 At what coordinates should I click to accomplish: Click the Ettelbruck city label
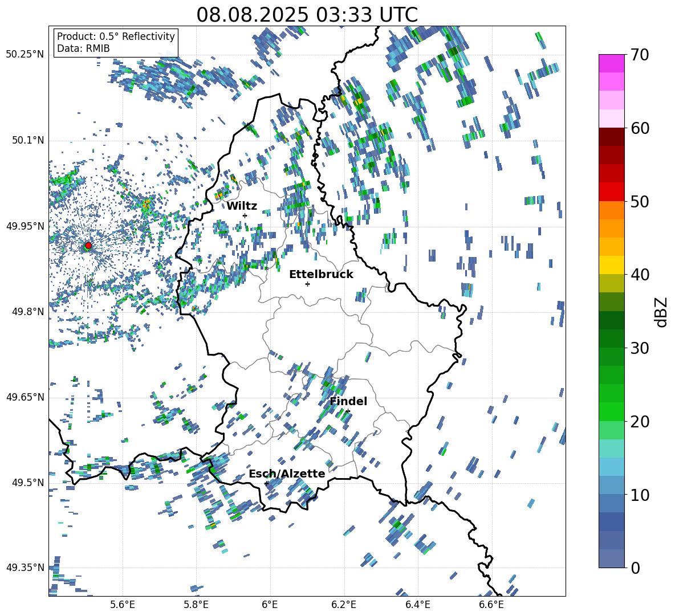321,275
